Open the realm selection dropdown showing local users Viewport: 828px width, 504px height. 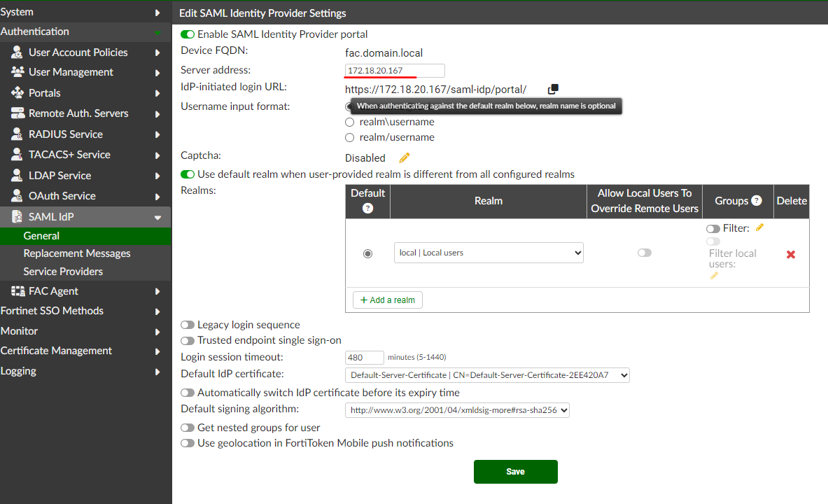click(488, 253)
